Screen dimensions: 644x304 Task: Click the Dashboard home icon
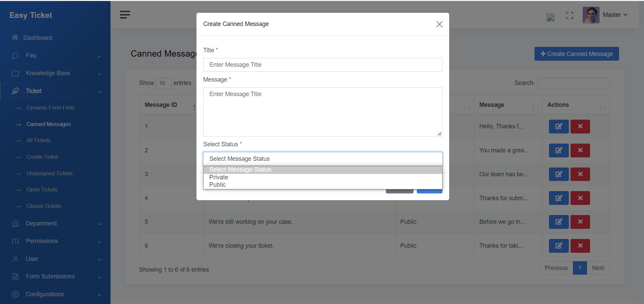click(15, 37)
